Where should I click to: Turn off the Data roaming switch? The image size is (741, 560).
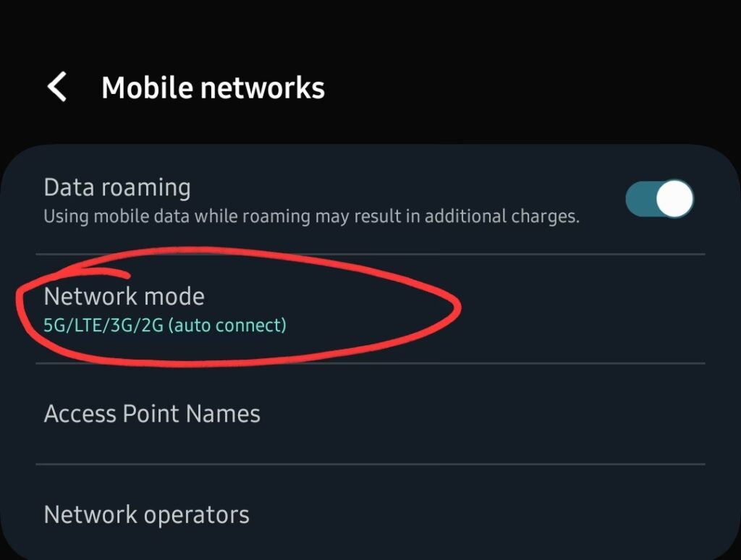[659, 199]
